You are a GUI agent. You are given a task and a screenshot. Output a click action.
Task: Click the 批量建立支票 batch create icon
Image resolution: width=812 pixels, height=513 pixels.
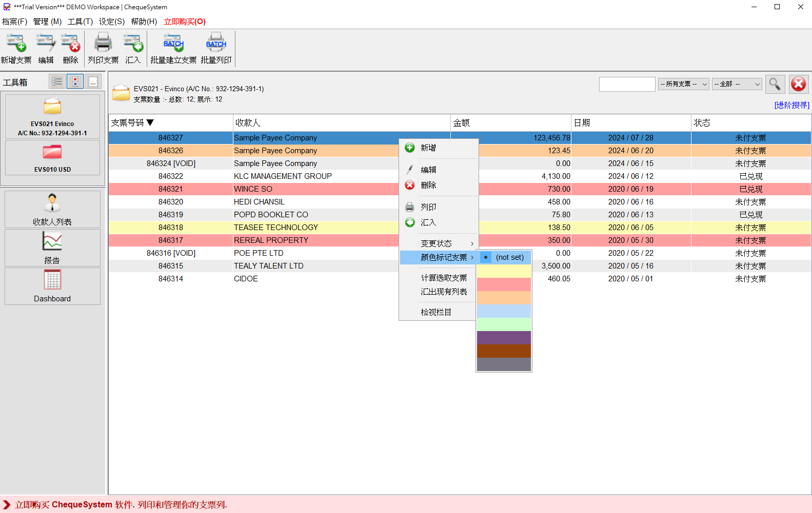click(x=173, y=49)
